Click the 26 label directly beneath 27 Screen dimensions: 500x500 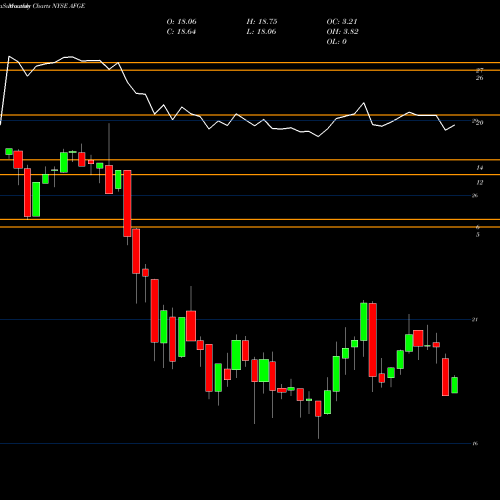[479, 78]
